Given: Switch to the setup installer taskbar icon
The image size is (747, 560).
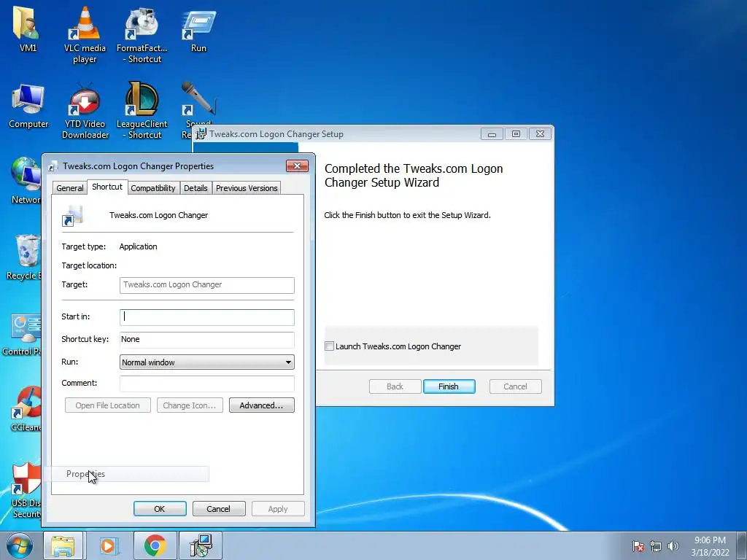Looking at the screenshot, I should pos(201,545).
